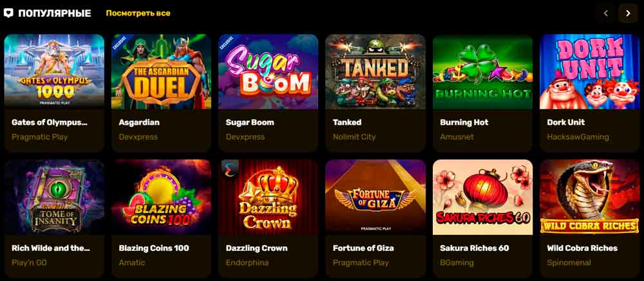Click the popular section badge icon
The image size is (644, 281).
pyautogui.click(x=8, y=13)
